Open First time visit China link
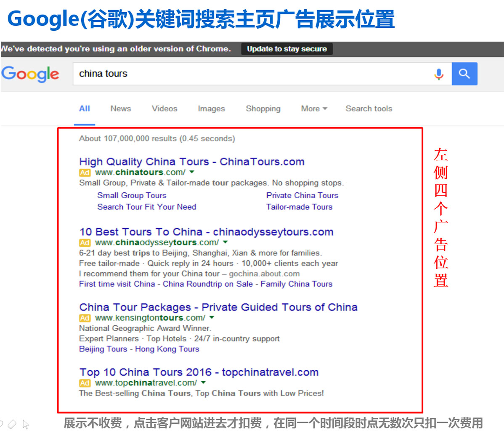 (x=117, y=284)
